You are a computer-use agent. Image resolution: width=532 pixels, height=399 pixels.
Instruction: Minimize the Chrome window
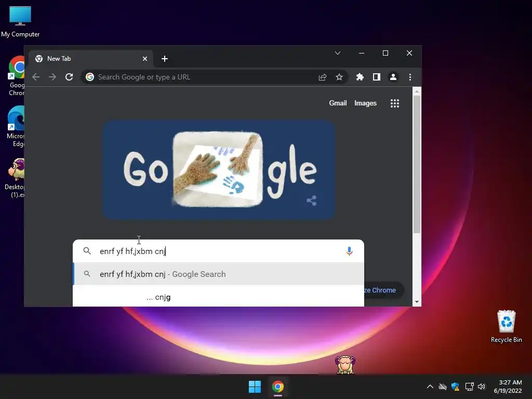362,54
